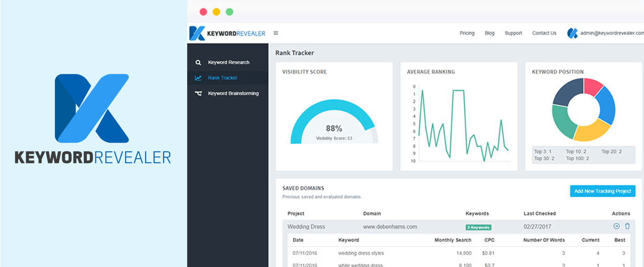This screenshot has height=267, width=644.
Task: Click the Visibility Score: 53 label
Action: coord(334,138)
